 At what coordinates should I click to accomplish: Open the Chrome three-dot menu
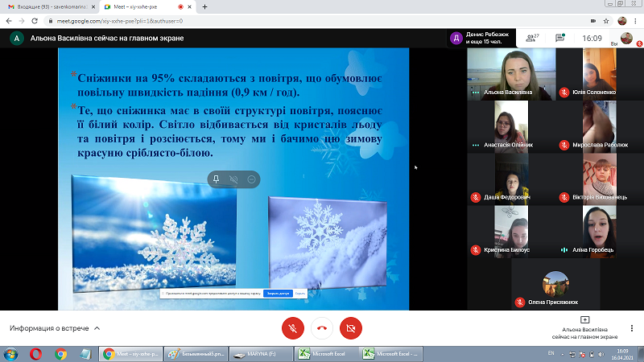635,21
